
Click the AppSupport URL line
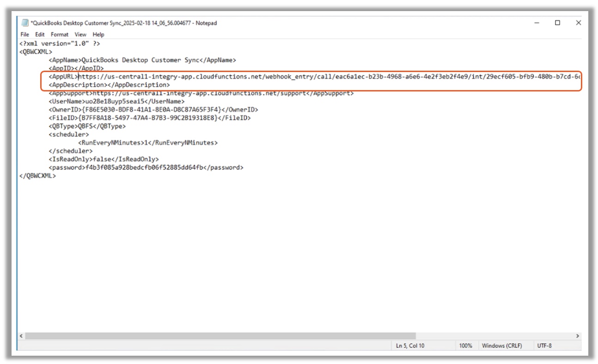(201, 93)
